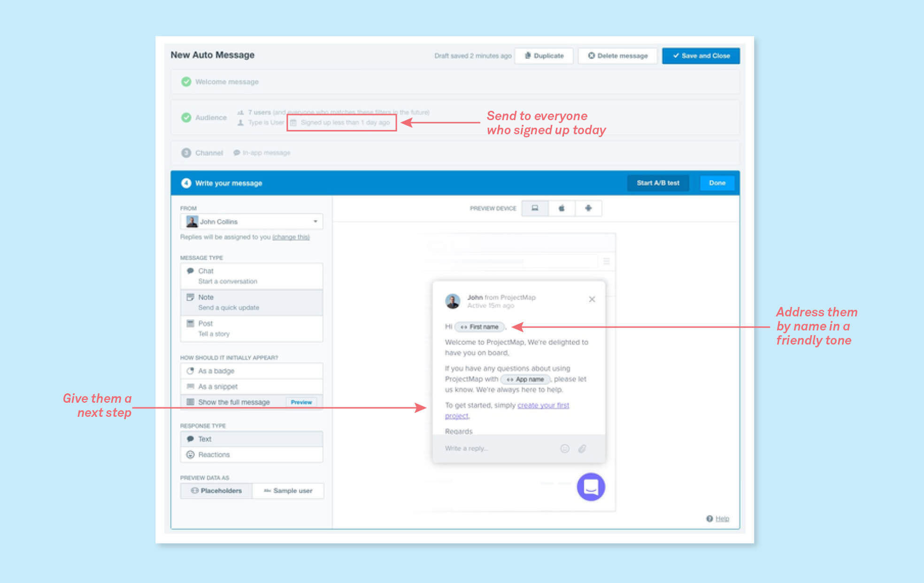The height and width of the screenshot is (583, 924).
Task: Click John's avatar in the preview
Action: point(453,301)
